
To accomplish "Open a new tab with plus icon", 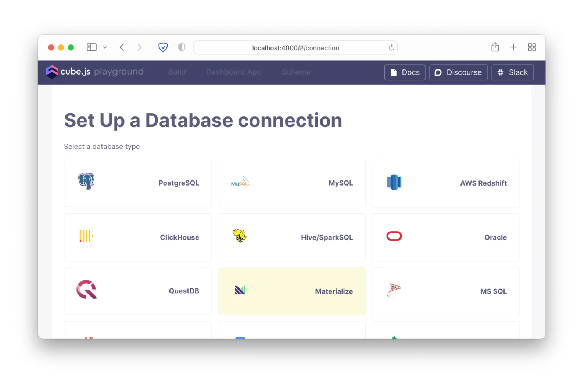I will (x=513, y=47).
